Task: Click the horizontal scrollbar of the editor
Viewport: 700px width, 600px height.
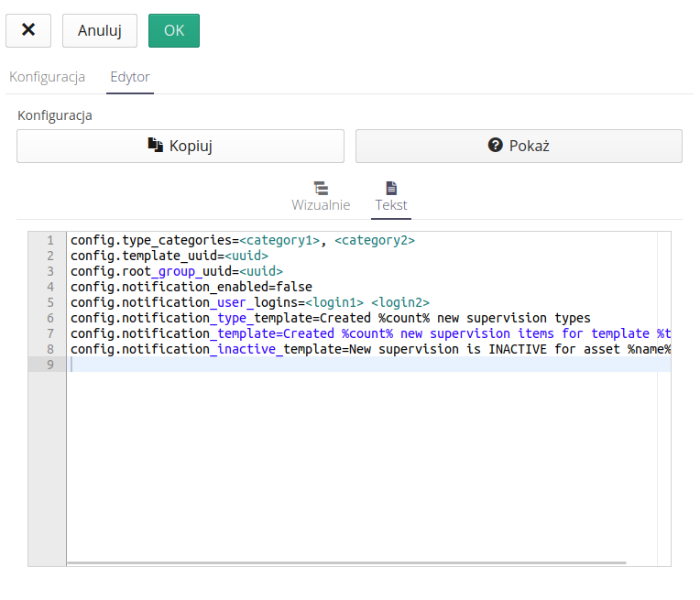Action: (x=346, y=562)
